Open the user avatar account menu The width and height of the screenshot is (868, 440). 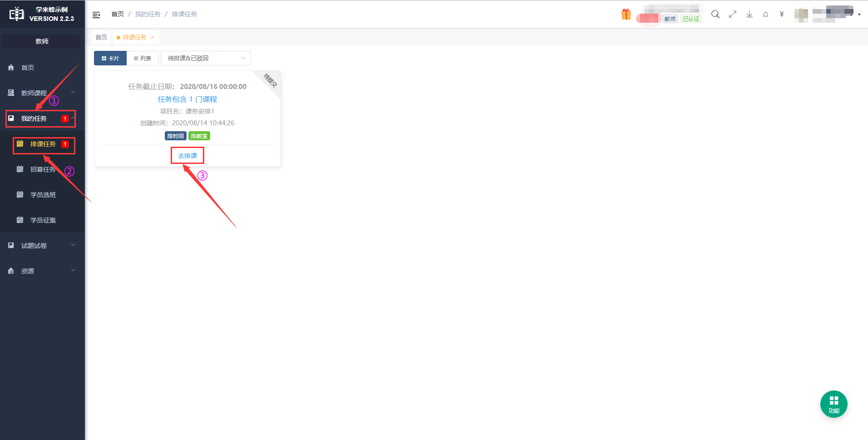click(x=801, y=15)
